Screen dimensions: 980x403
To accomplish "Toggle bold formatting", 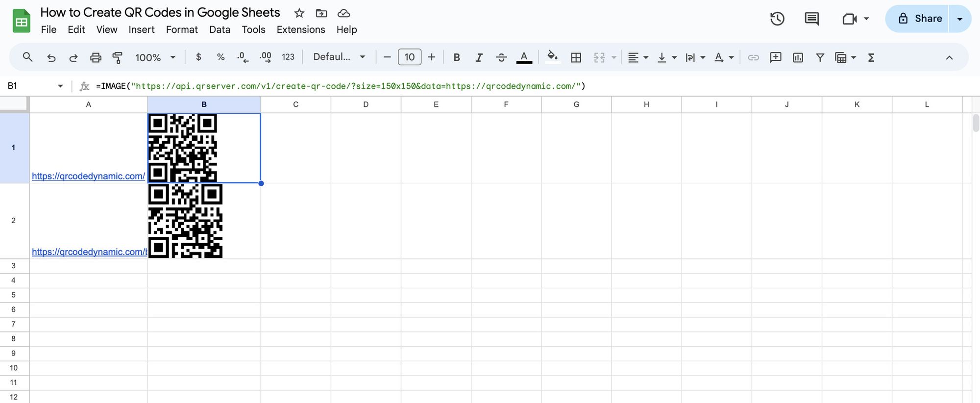I will pyautogui.click(x=457, y=57).
